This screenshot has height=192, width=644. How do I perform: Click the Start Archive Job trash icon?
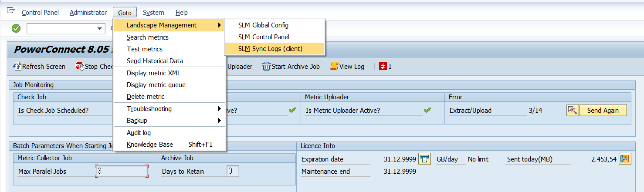(266, 67)
